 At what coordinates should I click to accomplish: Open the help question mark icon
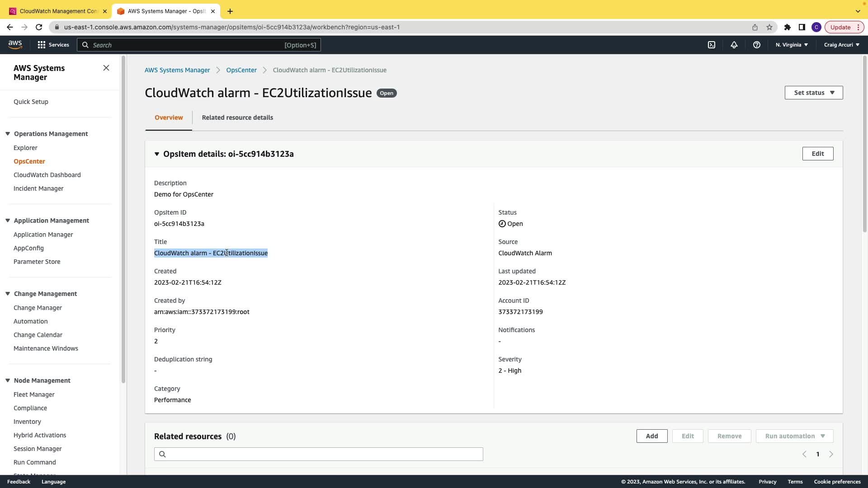click(757, 45)
